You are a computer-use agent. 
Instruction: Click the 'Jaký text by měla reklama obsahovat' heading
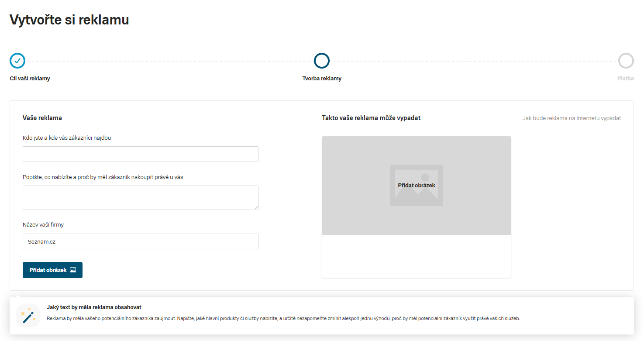(x=94, y=307)
